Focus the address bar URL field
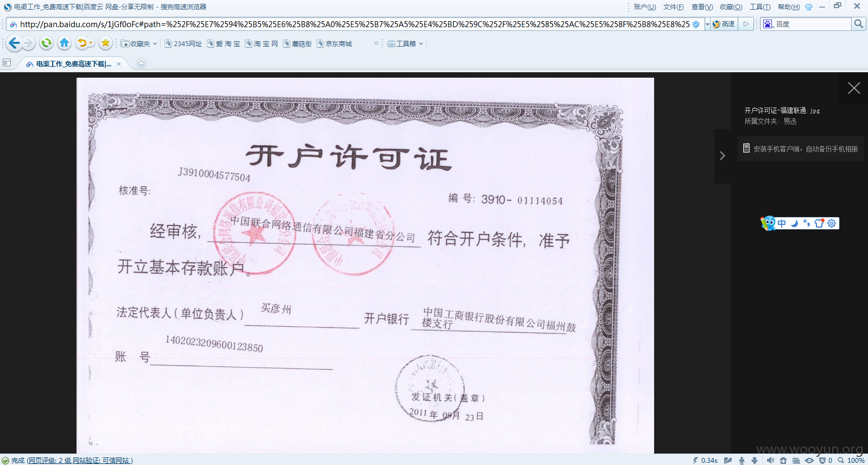Viewport: 868px width, 465px height. [354, 24]
